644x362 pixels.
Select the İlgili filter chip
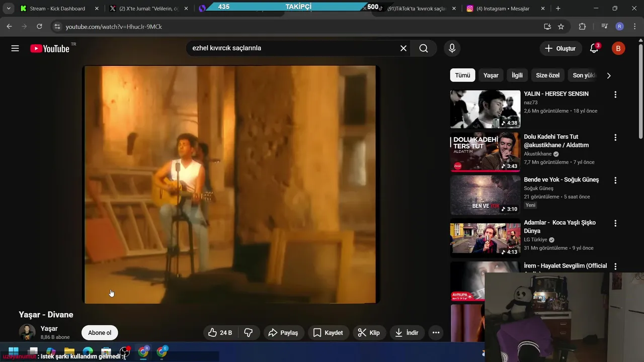click(x=517, y=75)
